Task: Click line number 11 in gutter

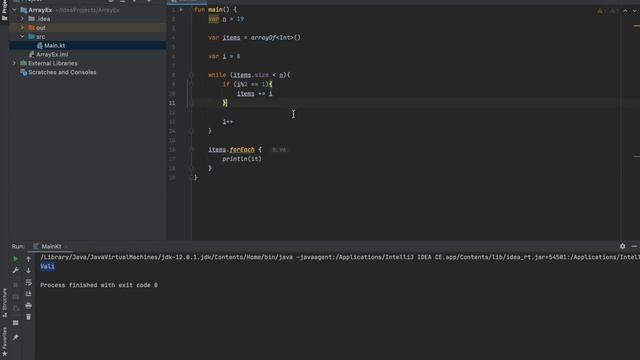Action: pyautogui.click(x=172, y=103)
